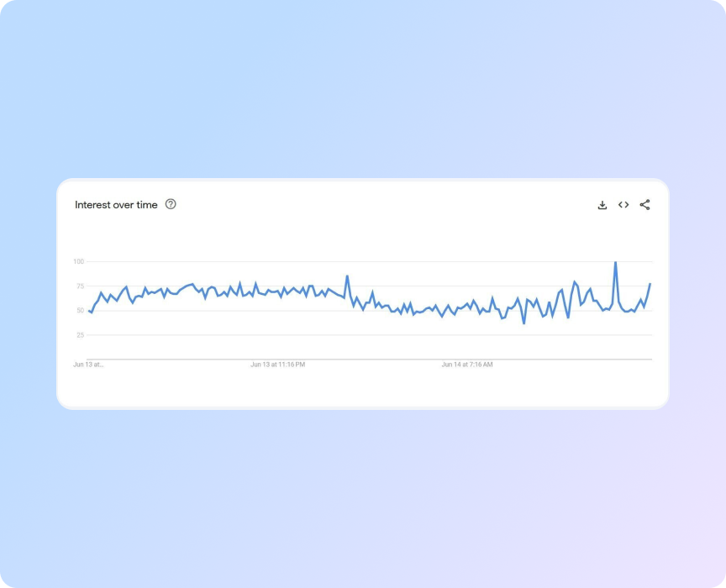The image size is (726, 588).
Task: Click the rightmost data point of the chart
Action: [x=650, y=286]
